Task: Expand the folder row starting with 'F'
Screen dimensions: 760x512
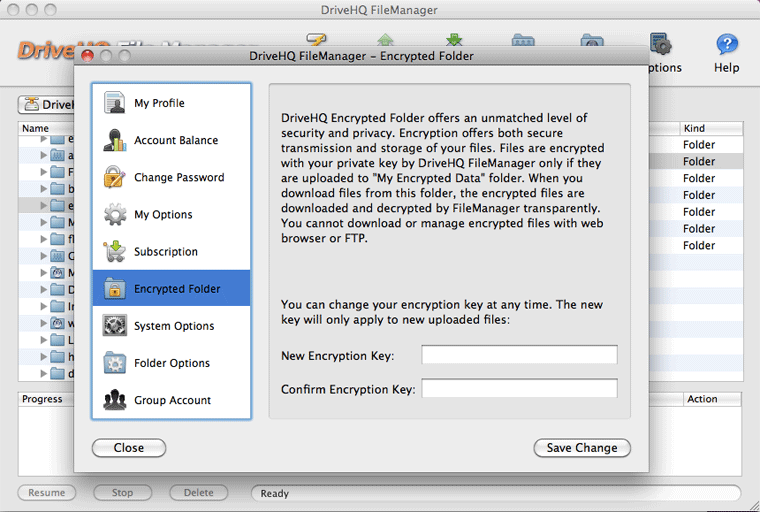Action: [43, 172]
